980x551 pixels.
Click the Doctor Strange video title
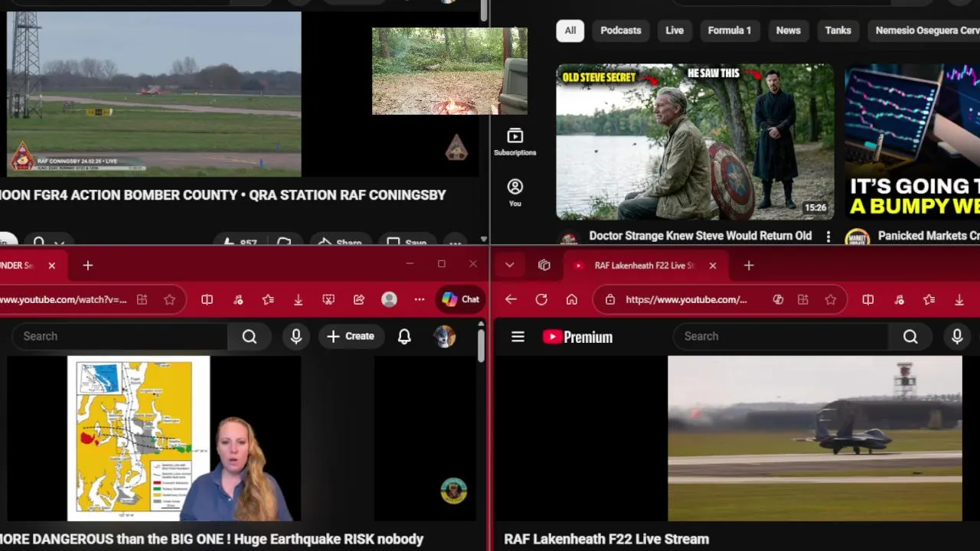700,236
